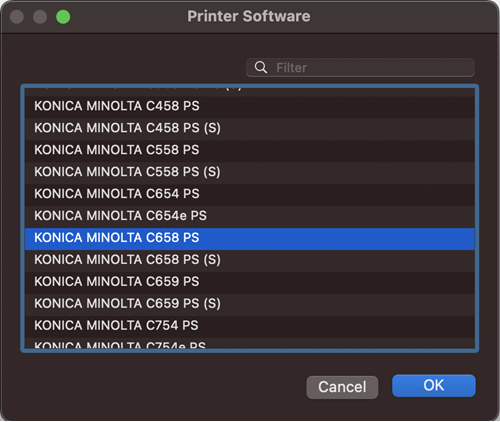Click the Cancel button
Viewport: 500px width, 422px height.
(x=342, y=387)
